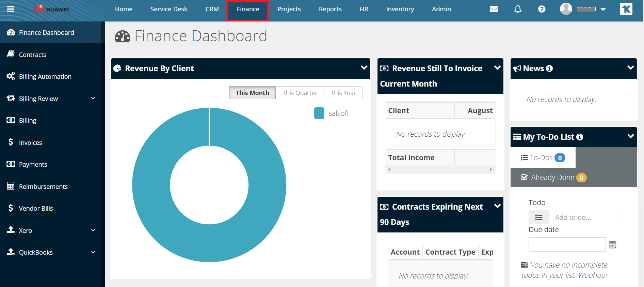The image size is (644, 287).
Task: Click the K logo icon at top right
Action: [x=626, y=9]
